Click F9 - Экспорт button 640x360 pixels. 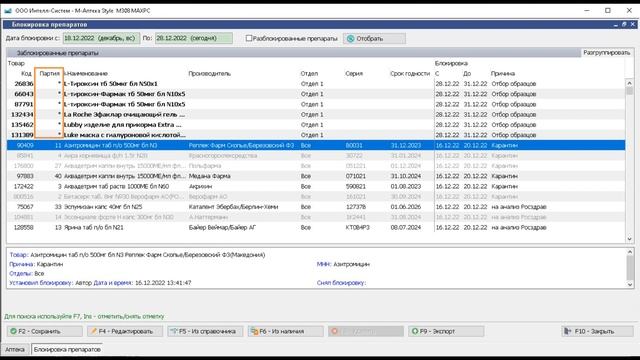(x=446, y=331)
